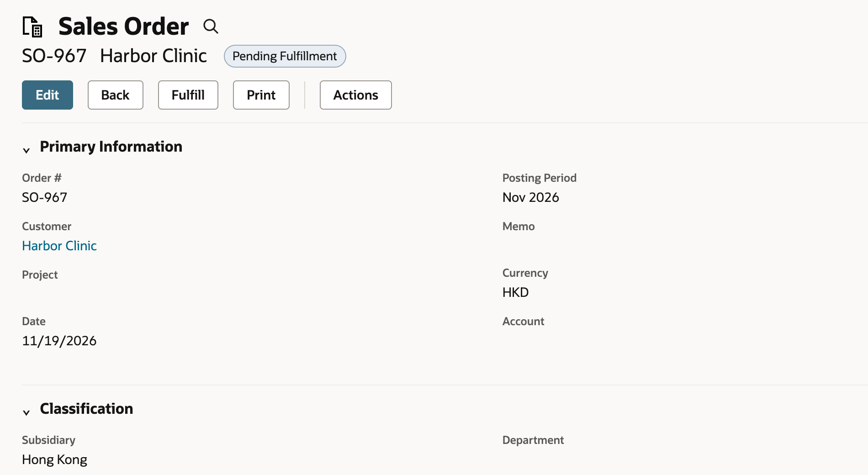Select the subsidiary value Hong Kong
The width and height of the screenshot is (868, 475).
click(x=55, y=459)
